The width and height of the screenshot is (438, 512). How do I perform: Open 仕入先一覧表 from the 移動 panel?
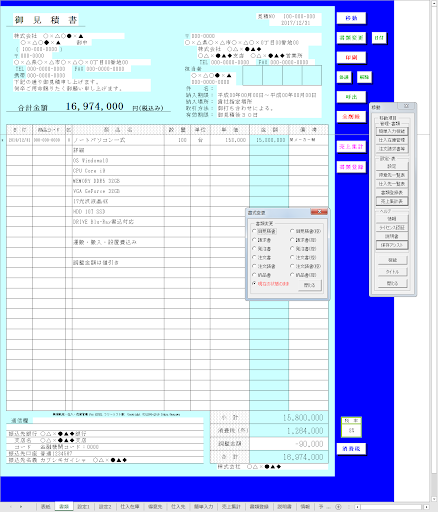click(x=392, y=184)
